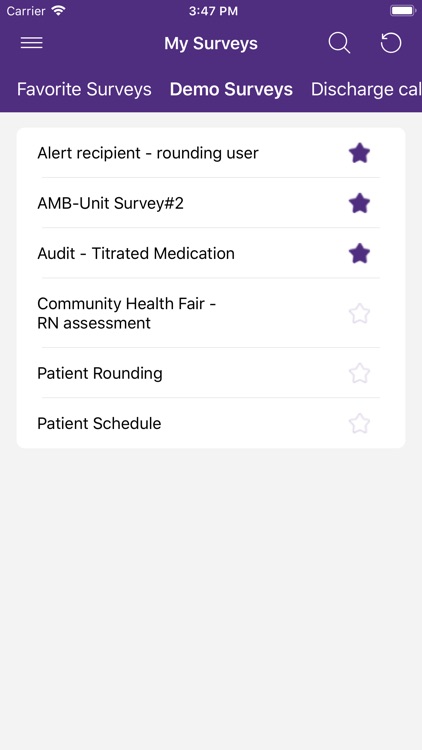
Task: Tap the refresh surveys icon
Action: point(391,43)
